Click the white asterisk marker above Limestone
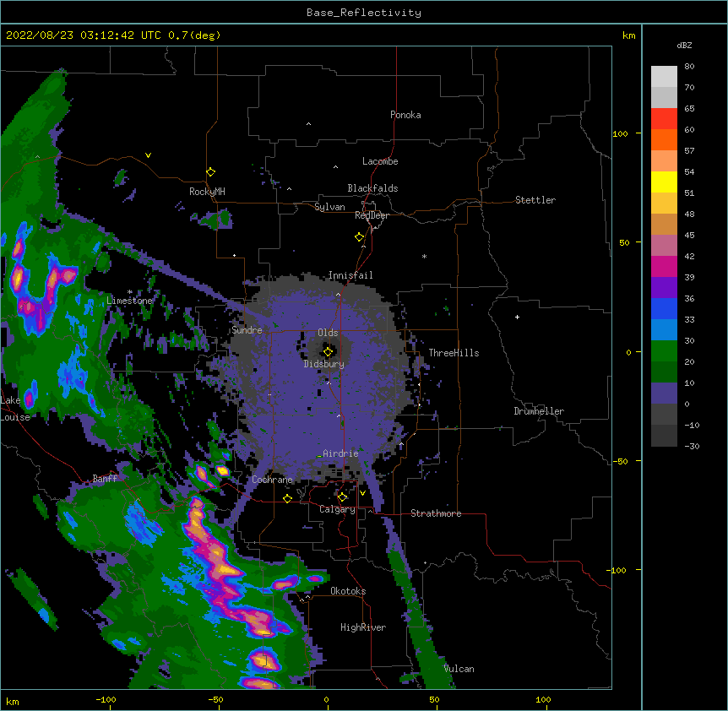728x711 pixels. pos(130,292)
